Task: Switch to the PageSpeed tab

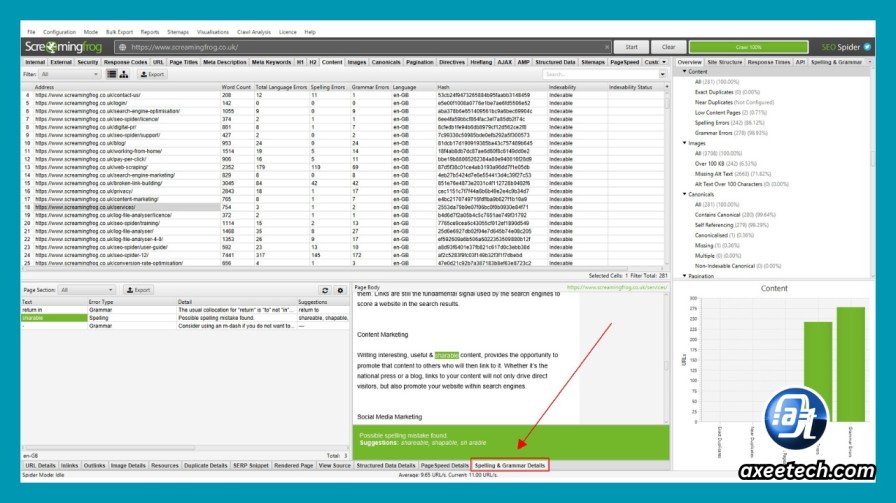Action: pyautogui.click(x=625, y=62)
